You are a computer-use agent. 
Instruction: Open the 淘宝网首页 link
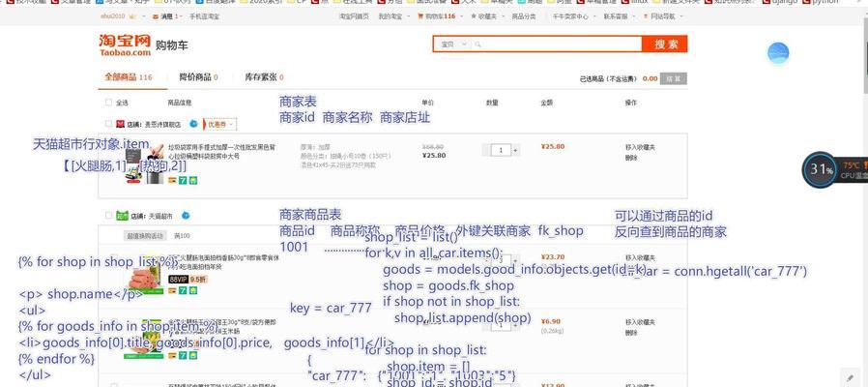tap(354, 16)
